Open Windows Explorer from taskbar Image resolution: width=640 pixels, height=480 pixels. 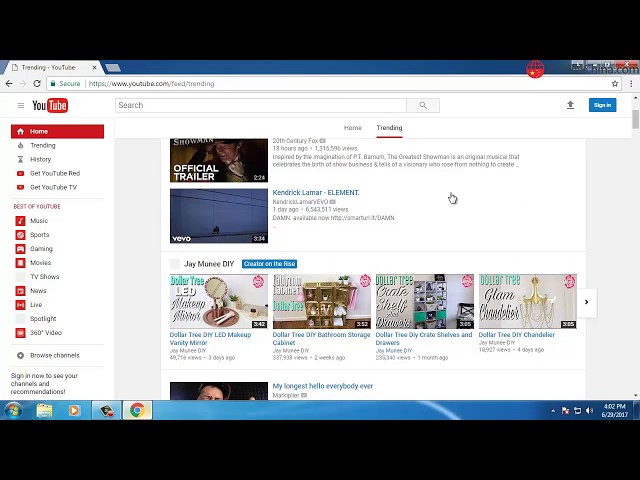tap(44, 410)
